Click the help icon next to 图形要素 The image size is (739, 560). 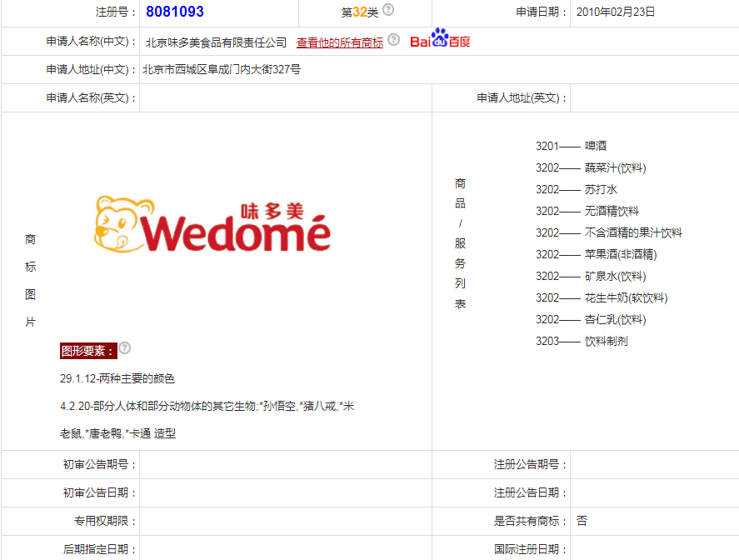tap(125, 349)
